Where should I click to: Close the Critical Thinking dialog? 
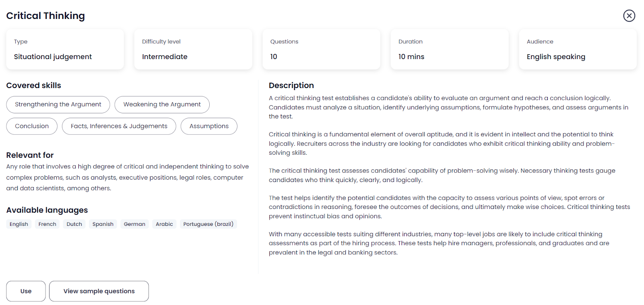(629, 16)
